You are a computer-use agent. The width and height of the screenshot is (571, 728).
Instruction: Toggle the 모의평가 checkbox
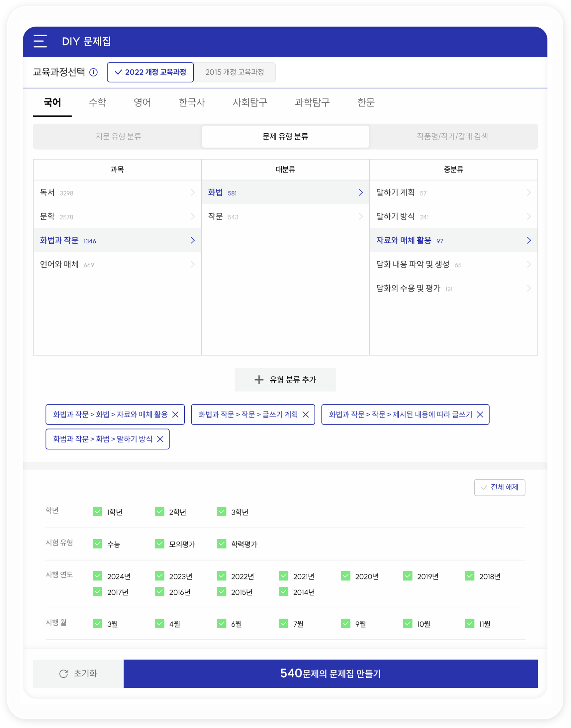click(159, 544)
